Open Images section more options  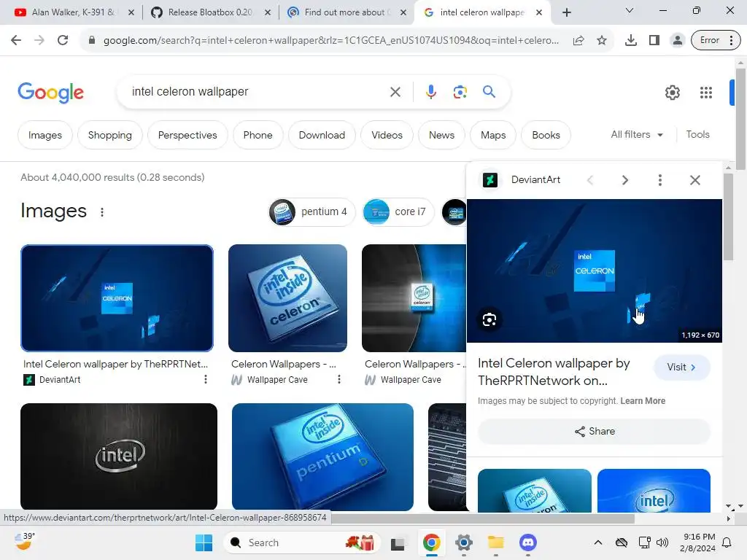[x=102, y=212]
